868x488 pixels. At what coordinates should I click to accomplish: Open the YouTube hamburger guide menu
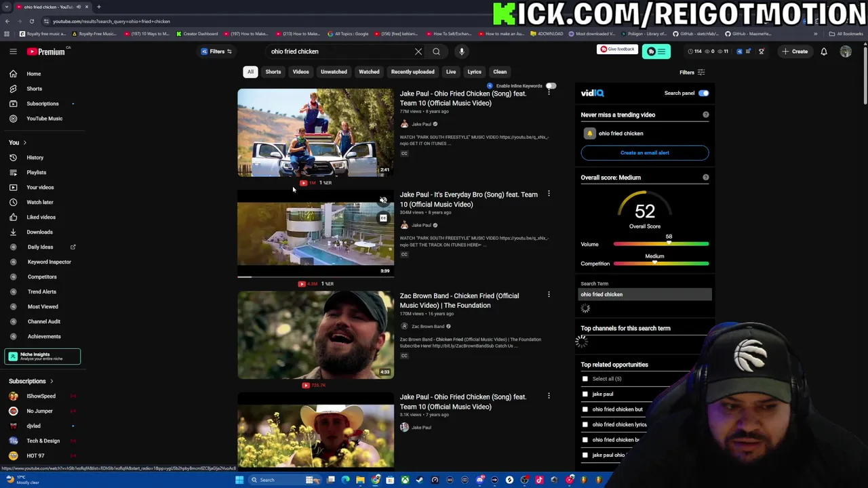pyautogui.click(x=13, y=52)
